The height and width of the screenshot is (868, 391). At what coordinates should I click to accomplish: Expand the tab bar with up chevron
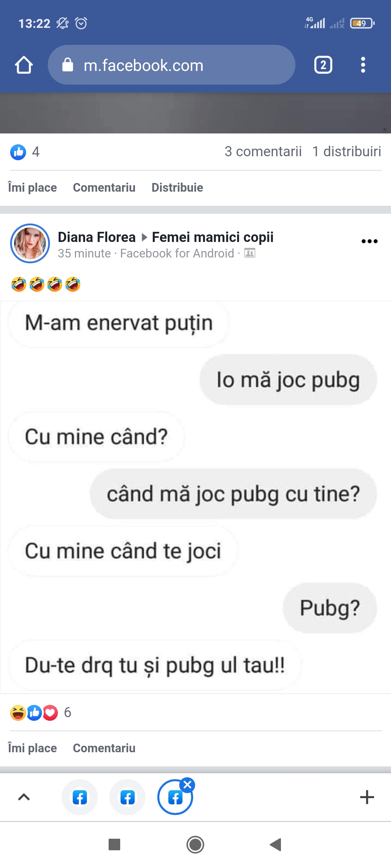click(24, 797)
